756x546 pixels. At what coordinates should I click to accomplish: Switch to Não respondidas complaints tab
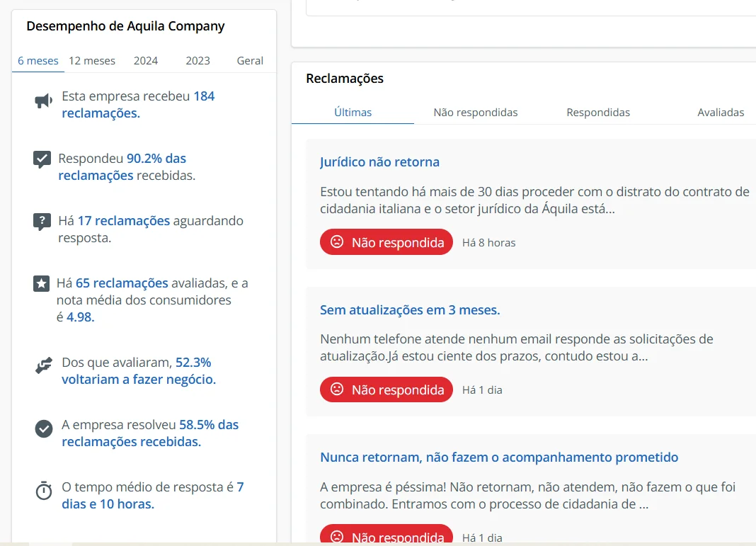point(476,113)
